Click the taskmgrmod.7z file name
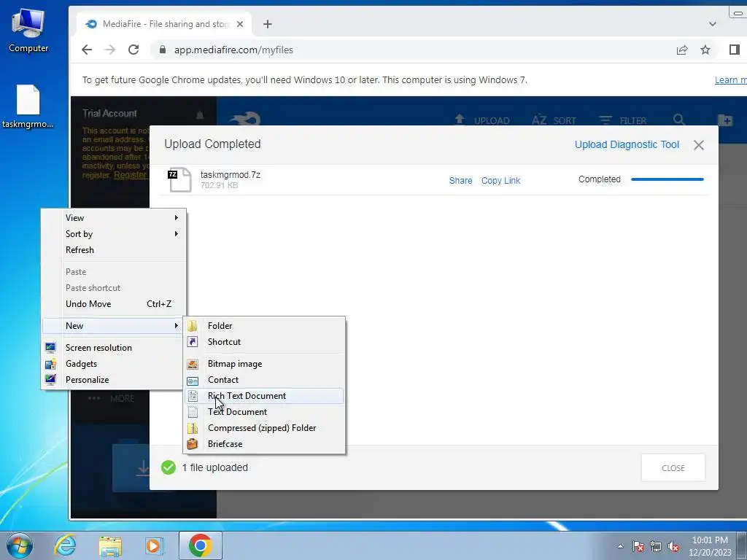Screen dimensions: 747x560 (x=230, y=175)
